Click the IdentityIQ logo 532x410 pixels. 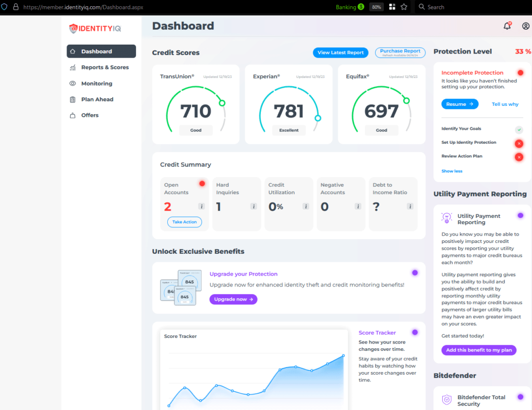click(95, 29)
